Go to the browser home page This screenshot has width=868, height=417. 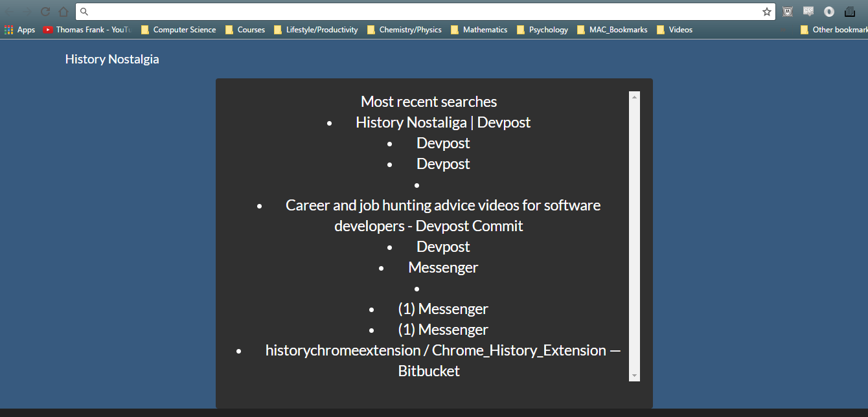[63, 12]
